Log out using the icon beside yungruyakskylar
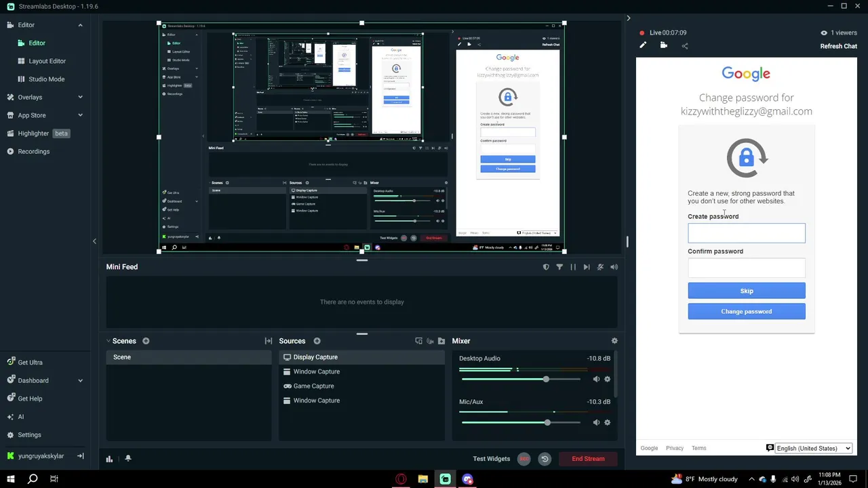 (x=80, y=456)
